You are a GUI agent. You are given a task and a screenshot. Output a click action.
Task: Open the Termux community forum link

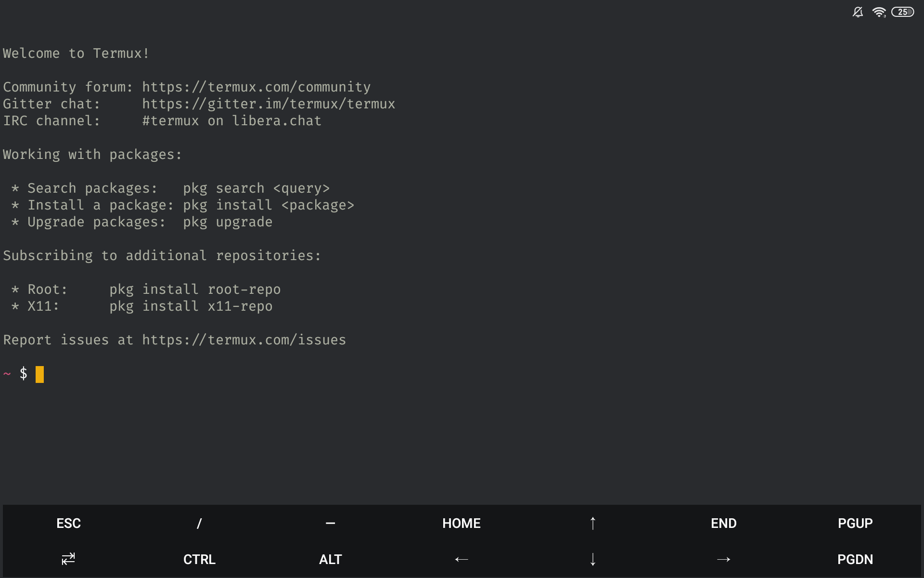[x=256, y=87]
